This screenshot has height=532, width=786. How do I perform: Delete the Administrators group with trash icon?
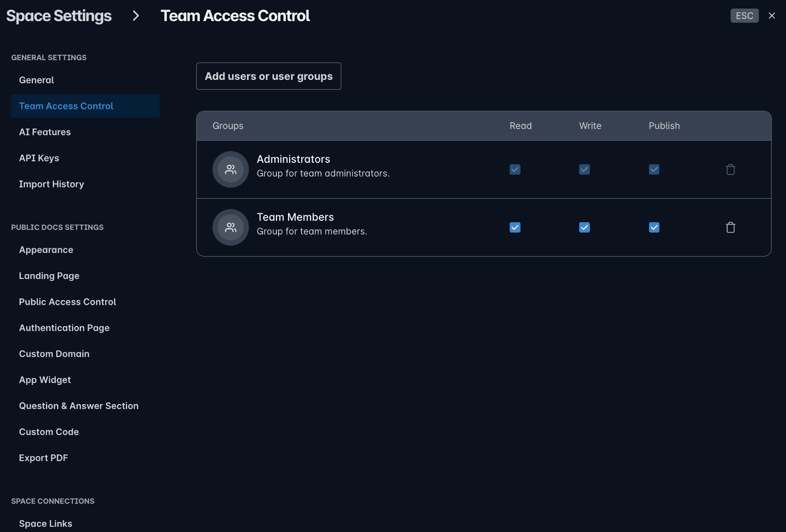(730, 169)
